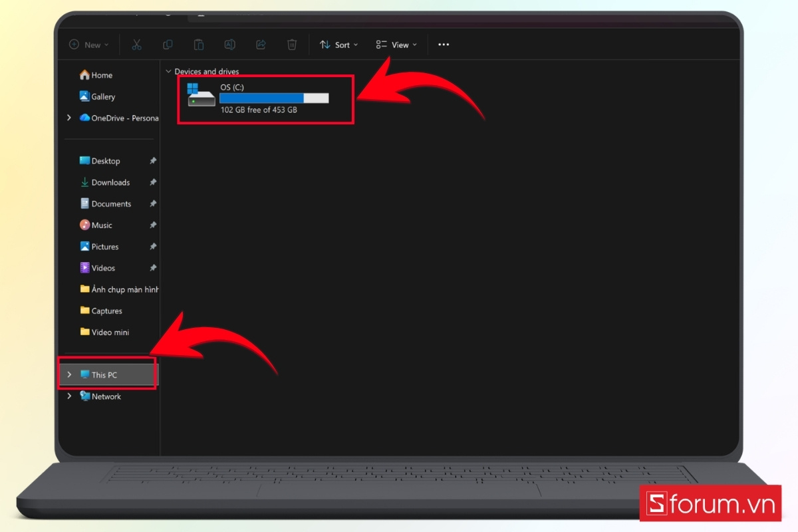Screen dimensions: 798x532
Task: Click the pin icon beside Desktop
Action: [153, 161]
